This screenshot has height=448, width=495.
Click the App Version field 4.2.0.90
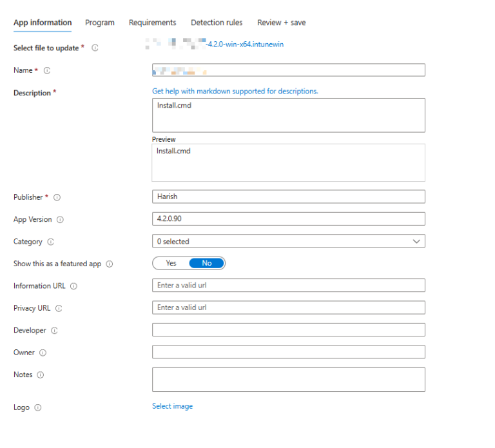(289, 219)
